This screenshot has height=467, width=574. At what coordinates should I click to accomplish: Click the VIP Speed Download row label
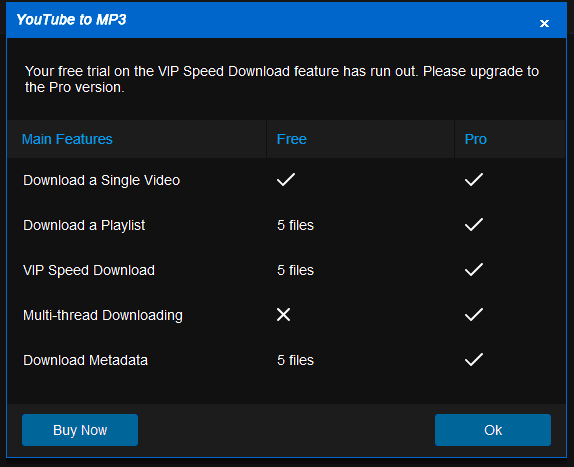click(x=89, y=270)
